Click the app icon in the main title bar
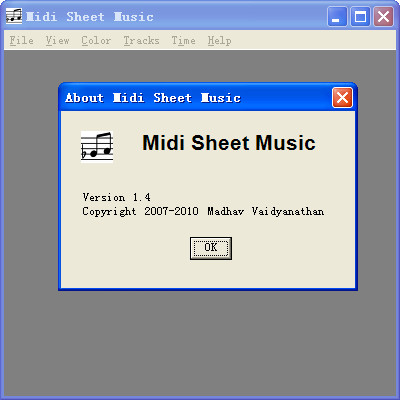The image size is (400, 400). (x=14, y=16)
